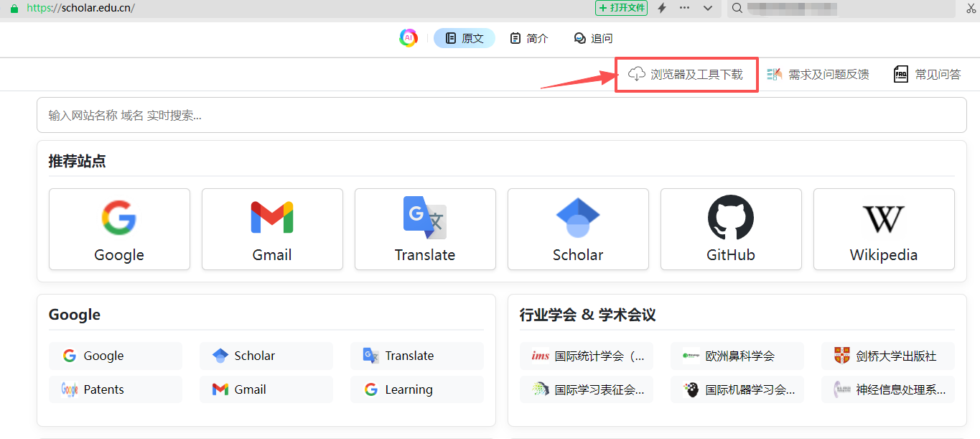
Task: Switch to the 原文 tab
Action: tap(465, 38)
